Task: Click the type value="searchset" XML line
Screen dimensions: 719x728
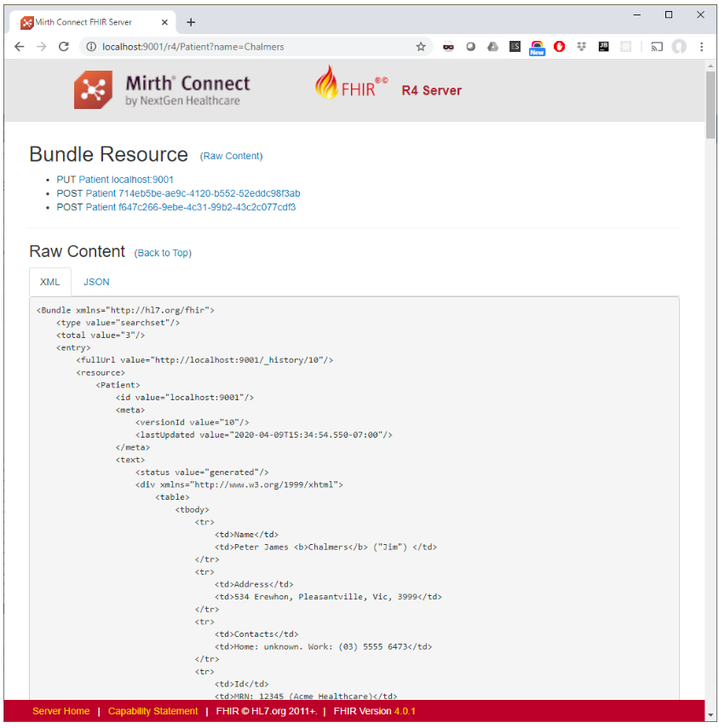Action: click(x=118, y=322)
